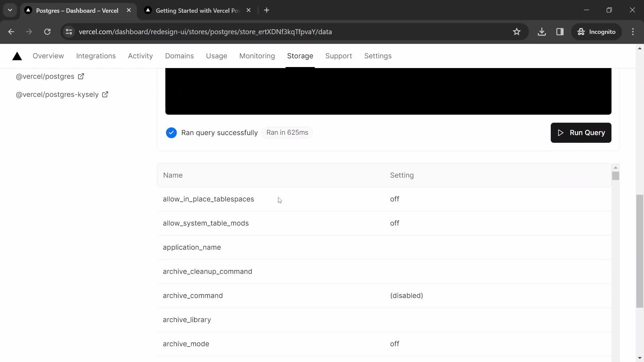Select the allow_system_table_mods row name

[206, 223]
